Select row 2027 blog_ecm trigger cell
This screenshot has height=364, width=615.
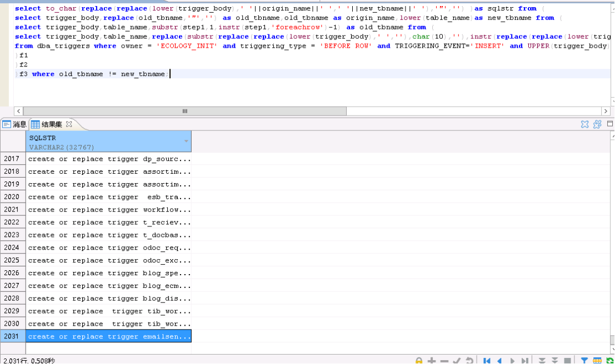point(109,286)
